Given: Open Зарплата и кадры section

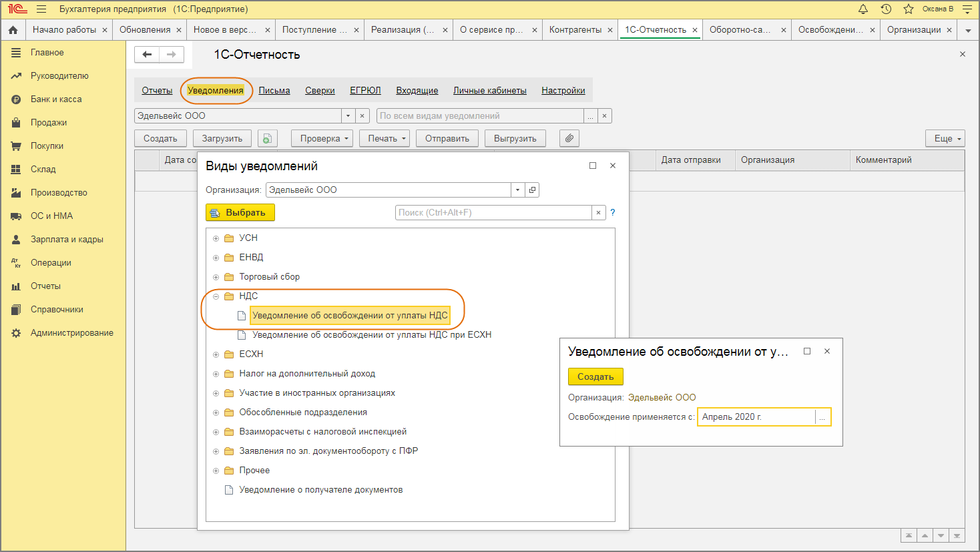Looking at the screenshot, I should (67, 239).
